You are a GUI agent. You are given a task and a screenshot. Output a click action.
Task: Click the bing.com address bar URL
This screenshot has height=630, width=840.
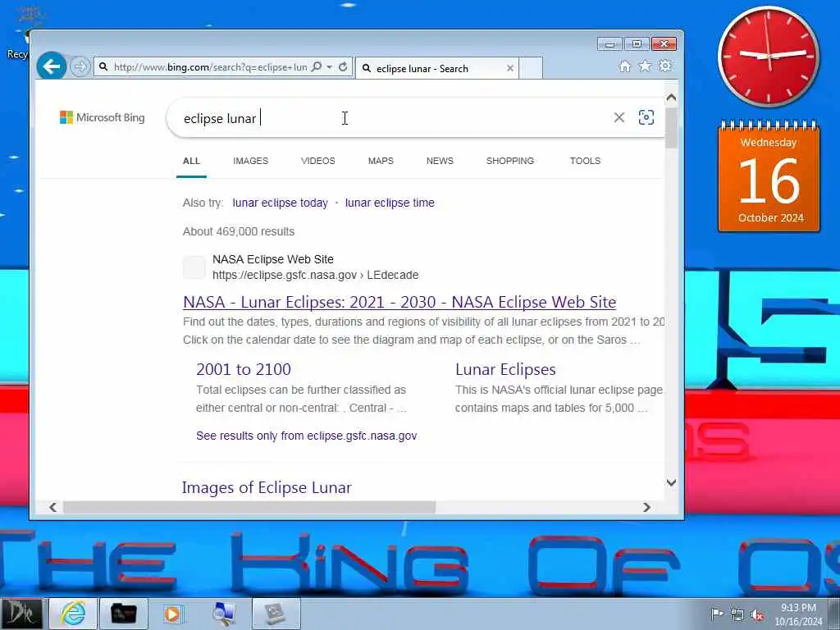(210, 67)
